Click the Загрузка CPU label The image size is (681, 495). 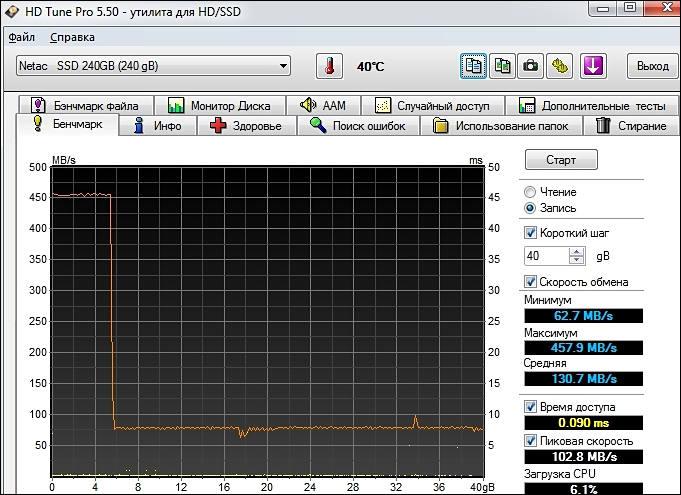coord(559,474)
